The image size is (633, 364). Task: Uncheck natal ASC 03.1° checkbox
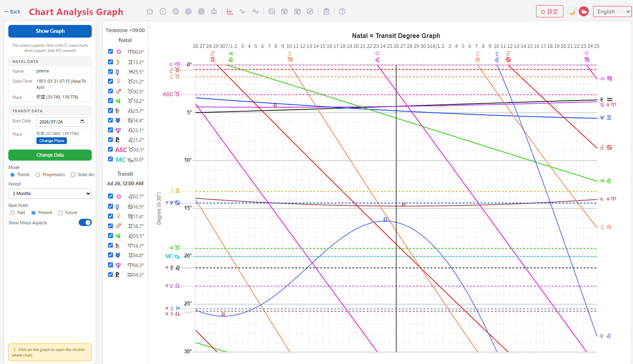110,149
